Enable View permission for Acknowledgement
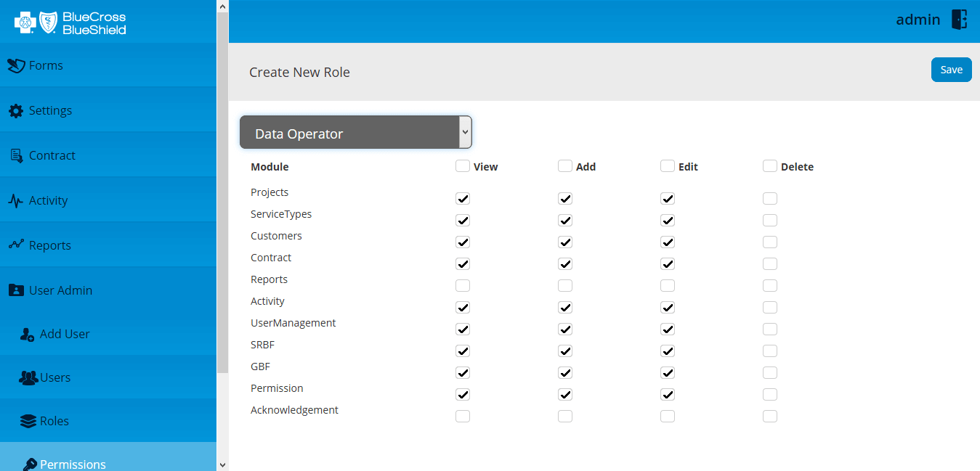The height and width of the screenshot is (471, 980). [x=463, y=416]
